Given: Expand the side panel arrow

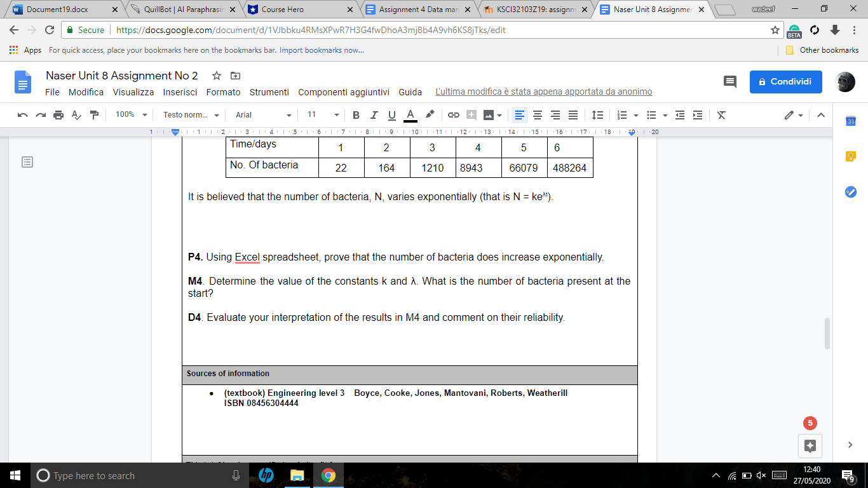Looking at the screenshot, I should click(x=851, y=445).
